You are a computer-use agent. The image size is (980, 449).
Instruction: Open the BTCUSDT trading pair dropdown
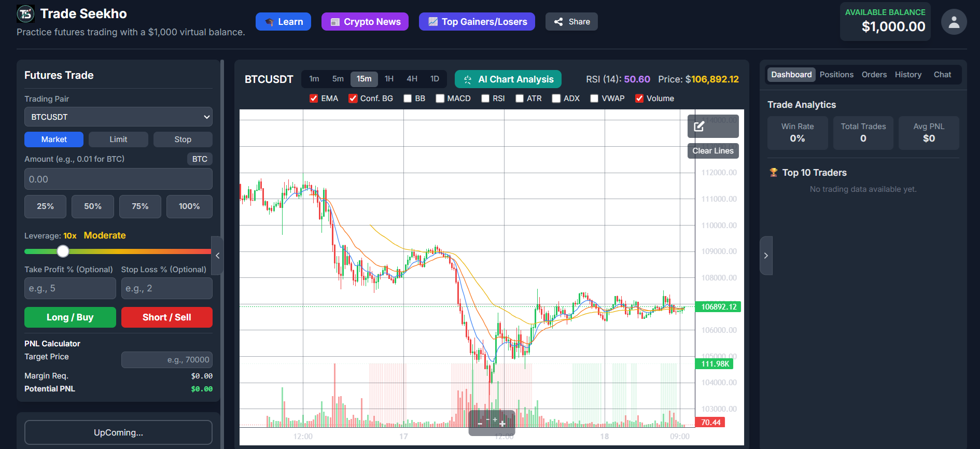click(118, 117)
